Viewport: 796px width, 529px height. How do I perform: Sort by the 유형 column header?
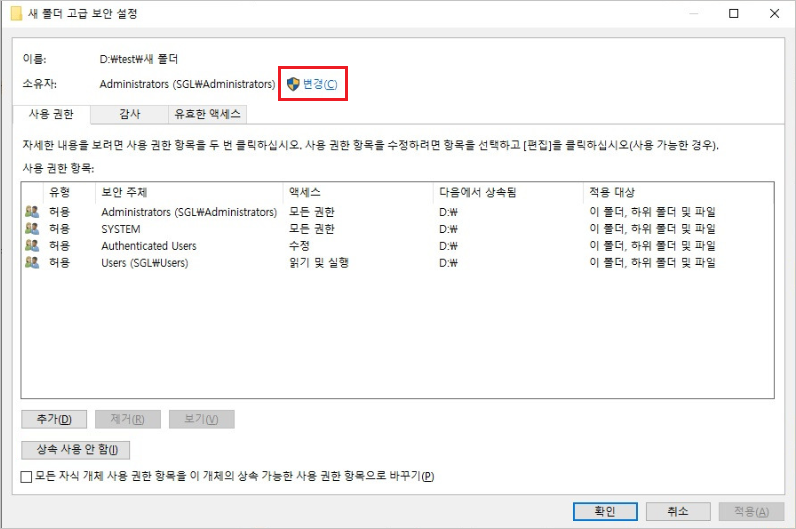point(70,192)
